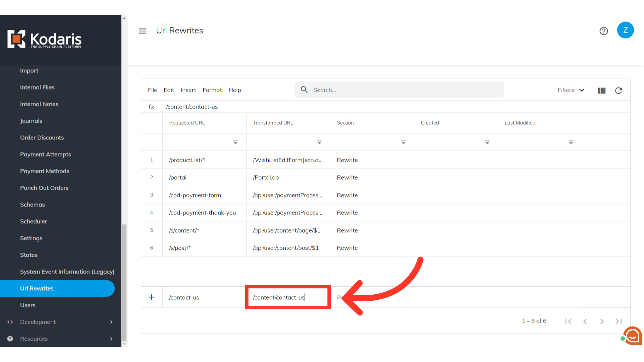Open the Insert menu

pos(188,90)
